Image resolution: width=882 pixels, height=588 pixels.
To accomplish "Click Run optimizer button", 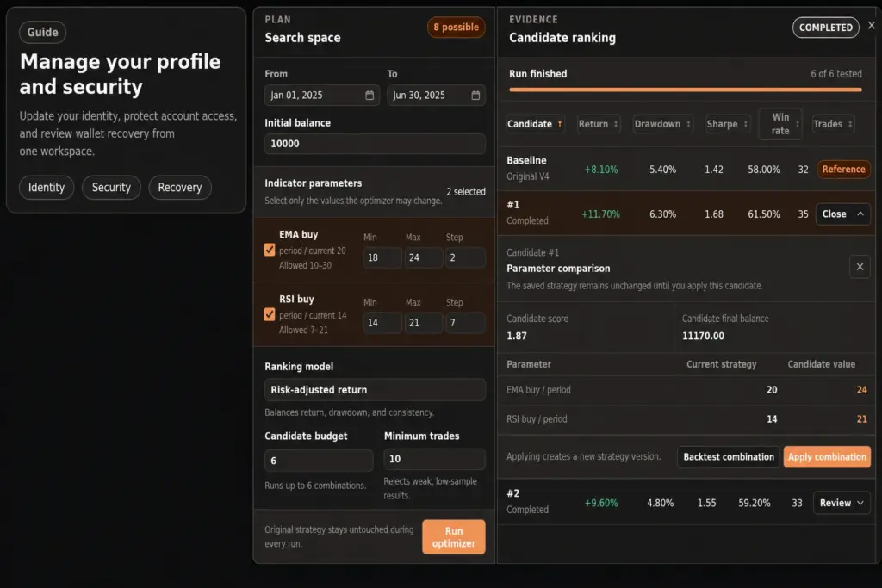I will tap(453, 537).
